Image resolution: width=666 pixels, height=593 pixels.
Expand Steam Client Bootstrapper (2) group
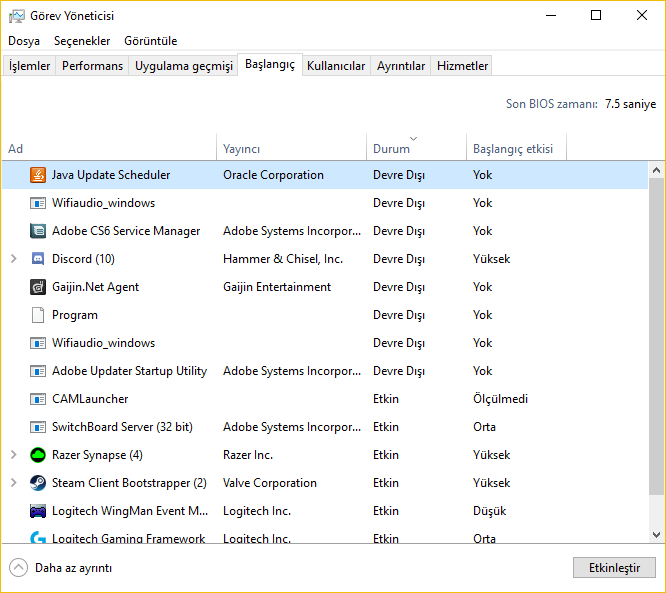coord(14,483)
